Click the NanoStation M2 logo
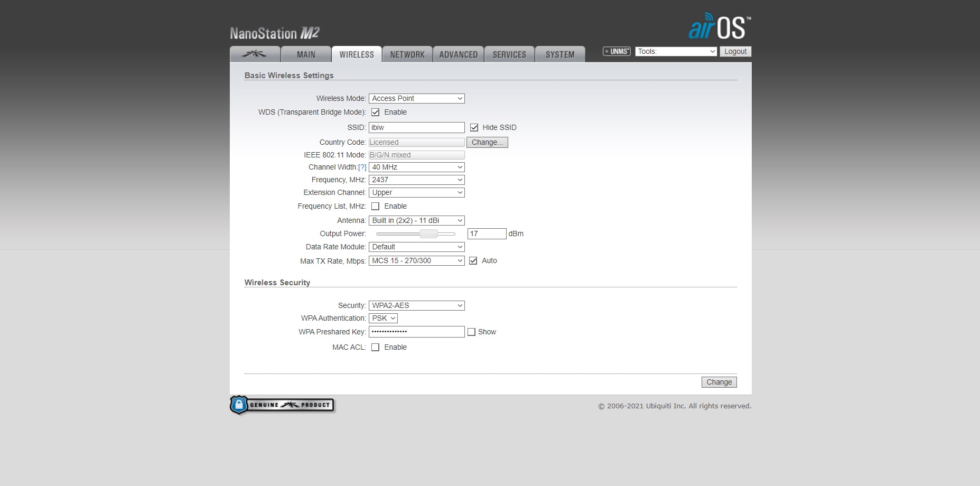 pyautogui.click(x=275, y=33)
